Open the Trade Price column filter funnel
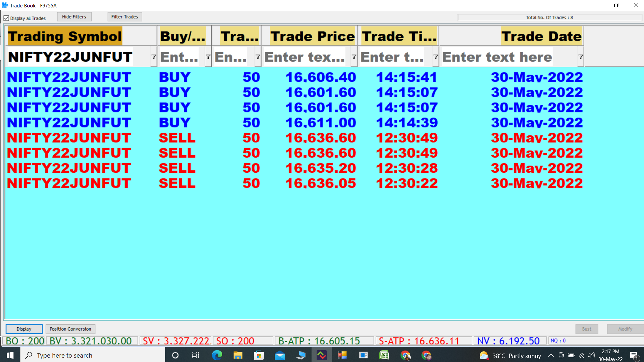Image resolution: width=644 pixels, height=362 pixels. point(354,57)
